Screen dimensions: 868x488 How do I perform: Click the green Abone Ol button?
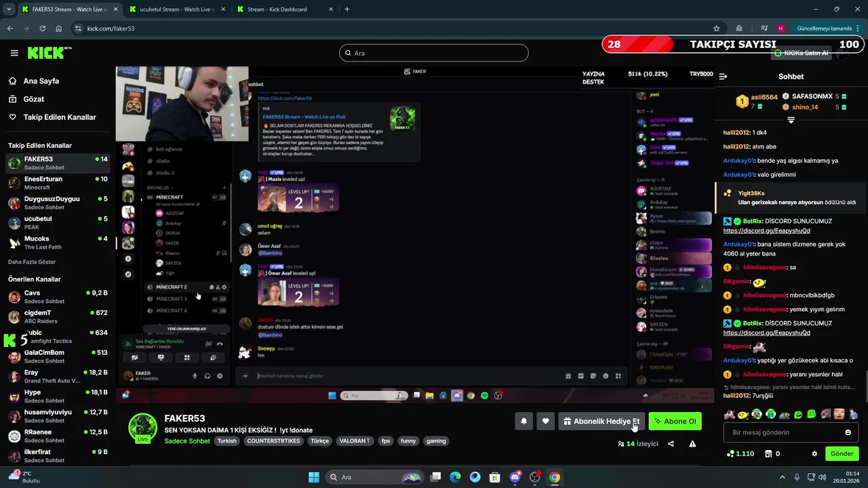pos(675,422)
